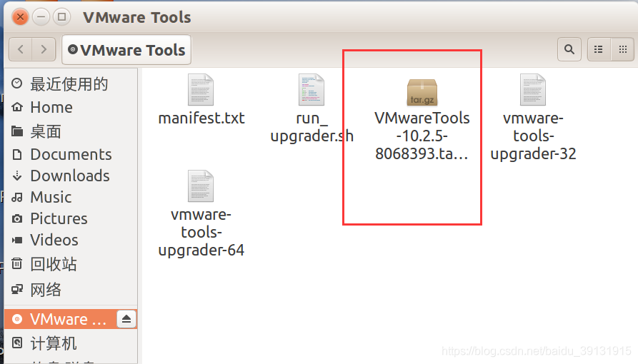Select the run_upgrader.sh script icon
638x364 pixels.
pos(311,90)
